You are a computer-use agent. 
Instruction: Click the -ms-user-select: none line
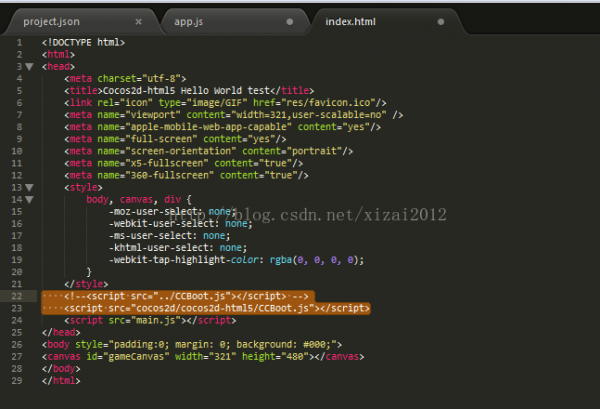tap(170, 236)
